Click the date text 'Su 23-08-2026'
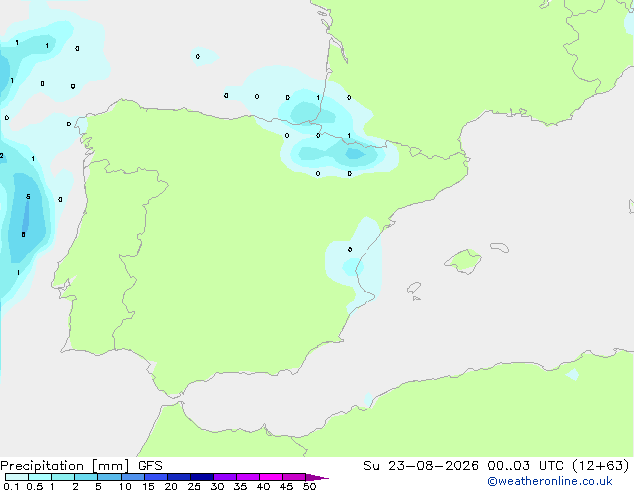Viewport: 634px width, 490px height. [421, 466]
